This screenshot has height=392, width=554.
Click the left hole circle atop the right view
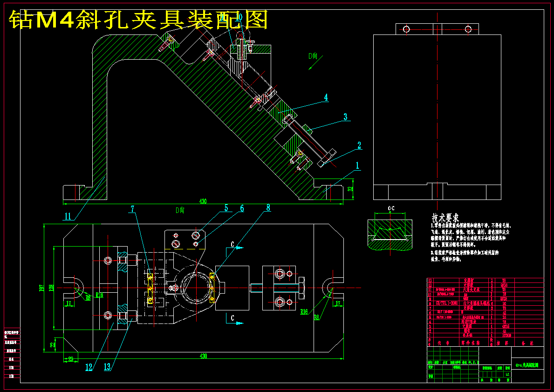[406, 29]
